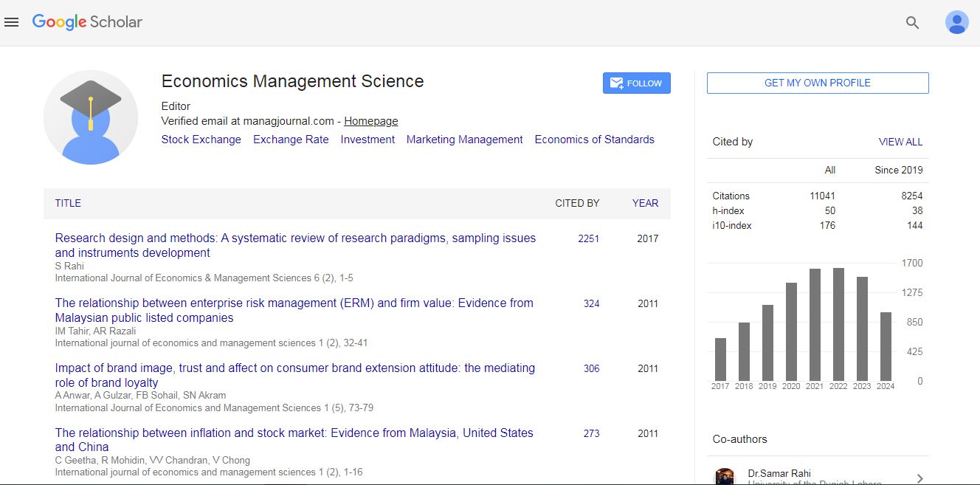Select the Exchange Rate interest tag

point(291,140)
